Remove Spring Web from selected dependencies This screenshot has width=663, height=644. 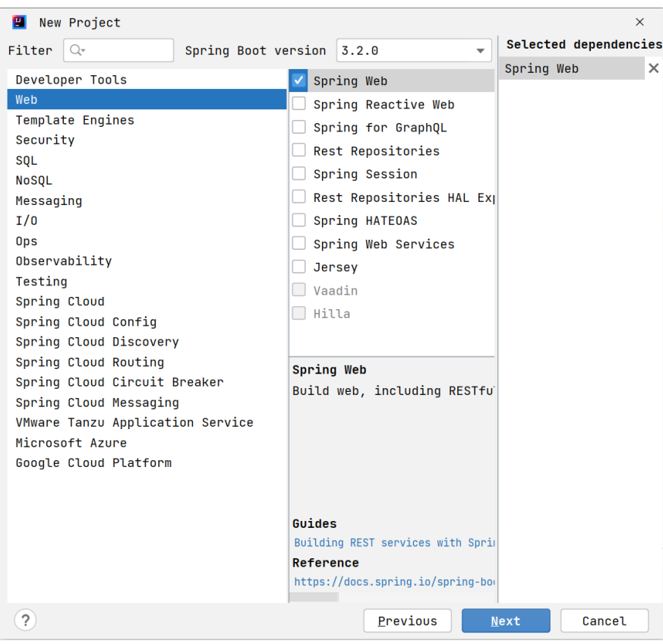(654, 68)
